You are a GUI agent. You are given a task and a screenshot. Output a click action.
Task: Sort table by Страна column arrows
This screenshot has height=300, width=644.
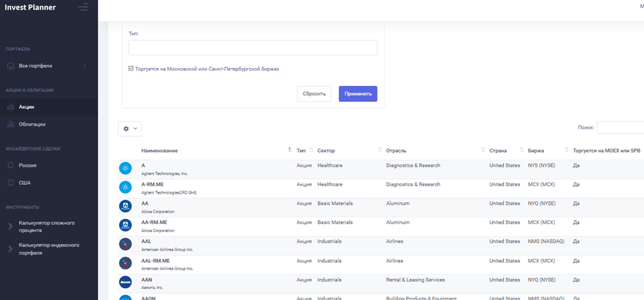(x=522, y=151)
